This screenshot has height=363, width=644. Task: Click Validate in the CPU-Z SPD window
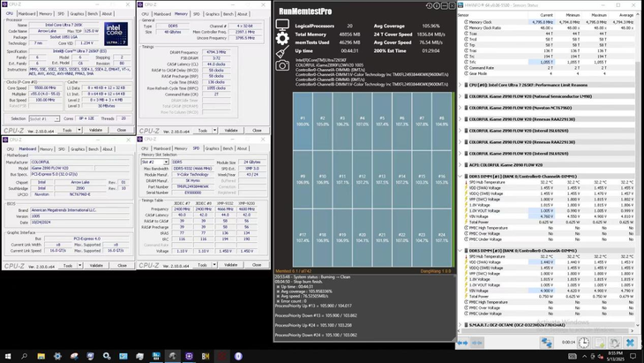pos(231,265)
